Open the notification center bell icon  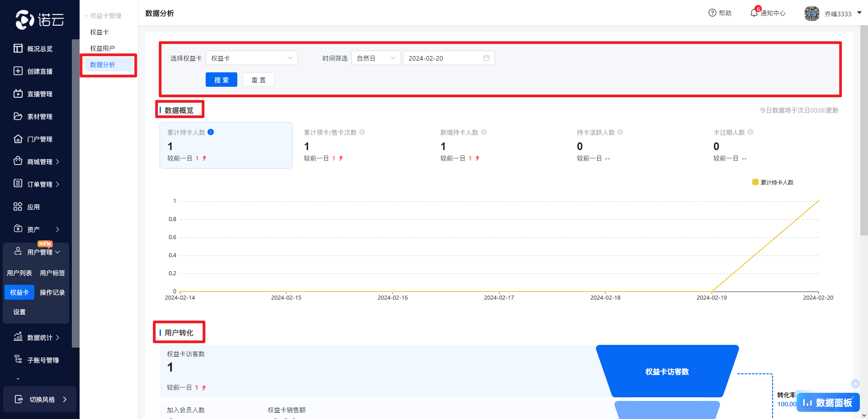tap(754, 13)
